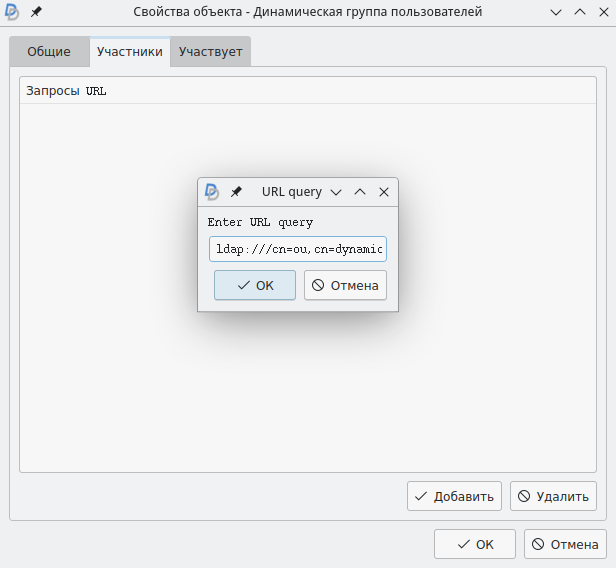Close the URL query dialog

coord(383,192)
